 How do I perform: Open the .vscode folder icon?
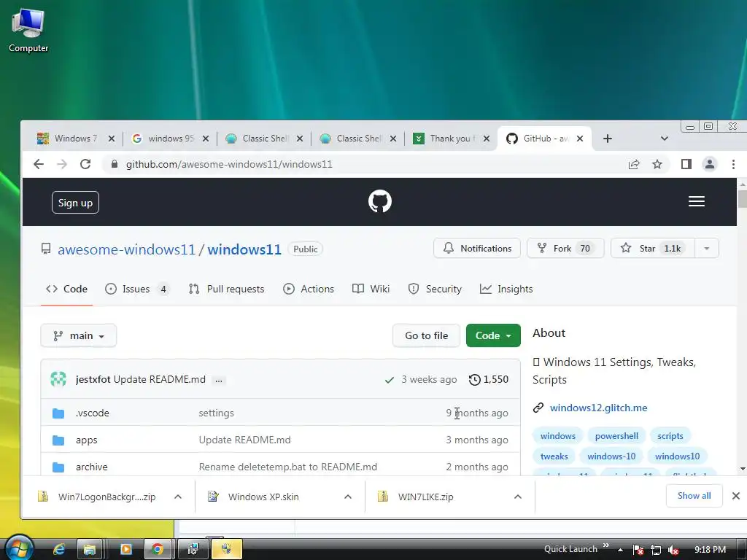[58, 413]
